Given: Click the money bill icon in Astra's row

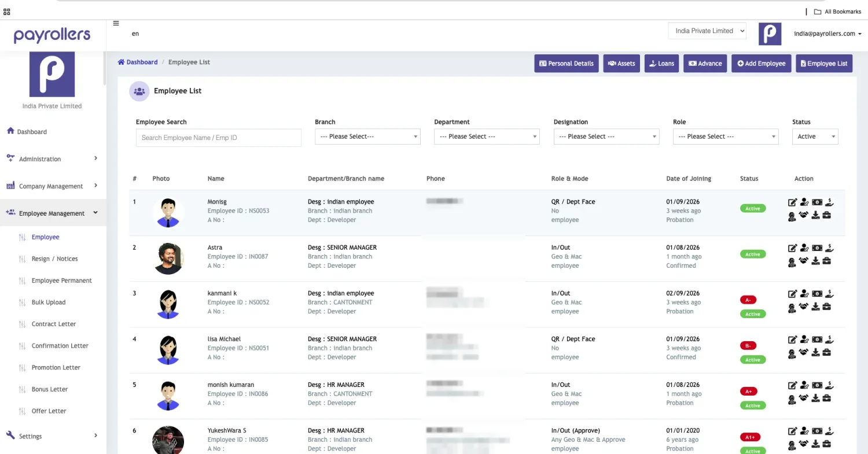Looking at the screenshot, I should click(x=816, y=248).
